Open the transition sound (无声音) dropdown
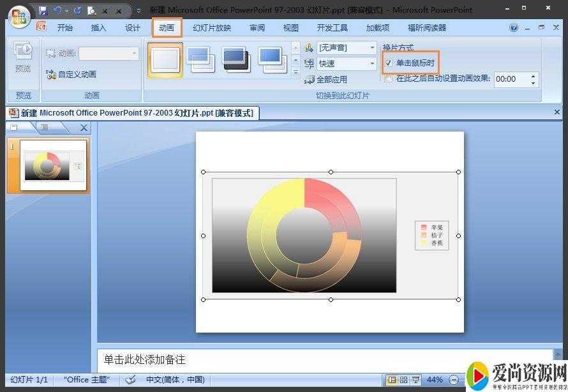This screenshot has width=568, height=392. pos(372,48)
